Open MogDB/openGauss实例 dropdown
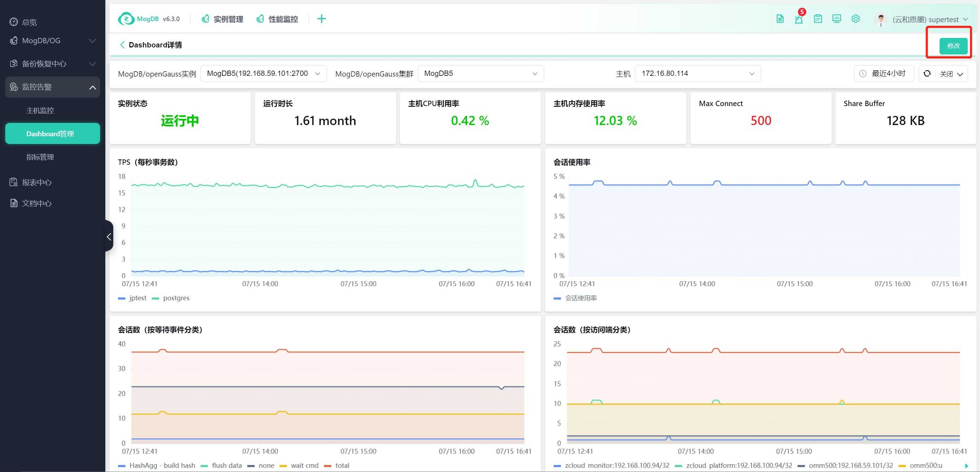The height and width of the screenshot is (472, 980). pyautogui.click(x=263, y=73)
